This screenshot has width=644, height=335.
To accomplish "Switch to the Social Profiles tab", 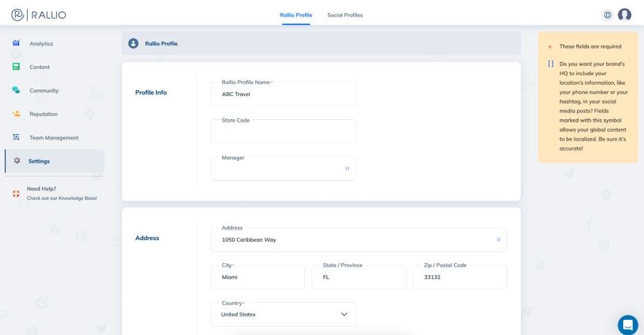I will (x=345, y=15).
